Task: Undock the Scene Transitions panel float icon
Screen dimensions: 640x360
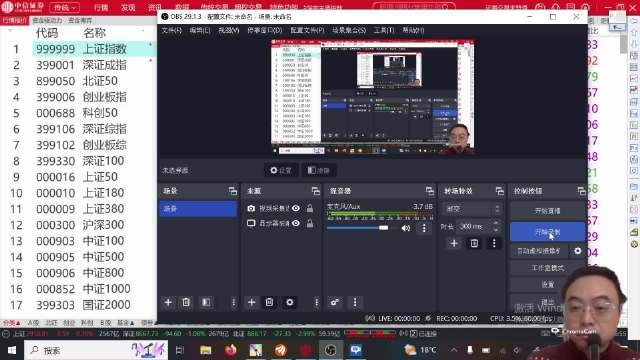Action: tap(500, 191)
